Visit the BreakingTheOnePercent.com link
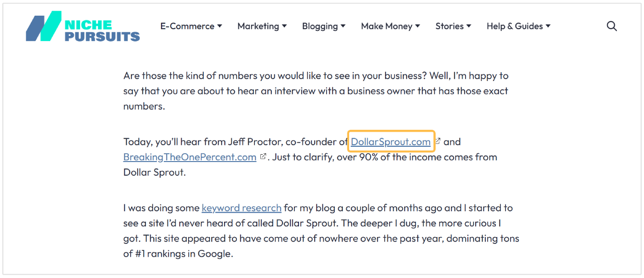The height and width of the screenshot is (278, 644). pos(190,157)
